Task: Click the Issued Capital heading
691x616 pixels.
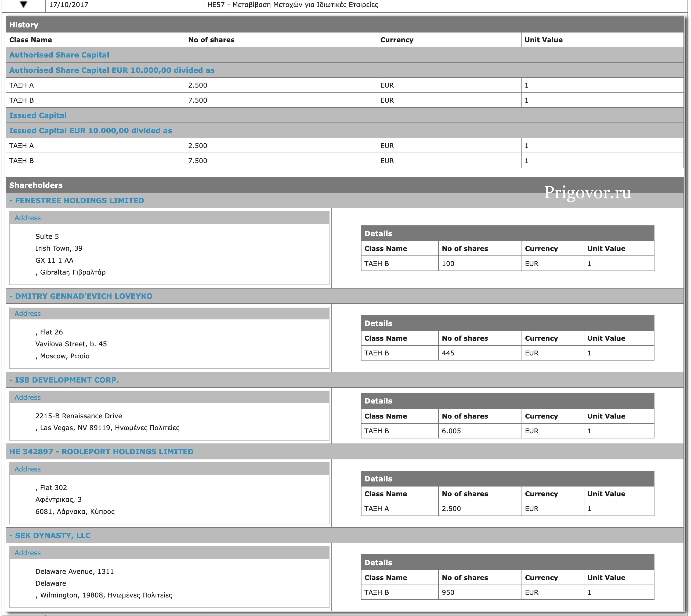Action: coord(38,116)
